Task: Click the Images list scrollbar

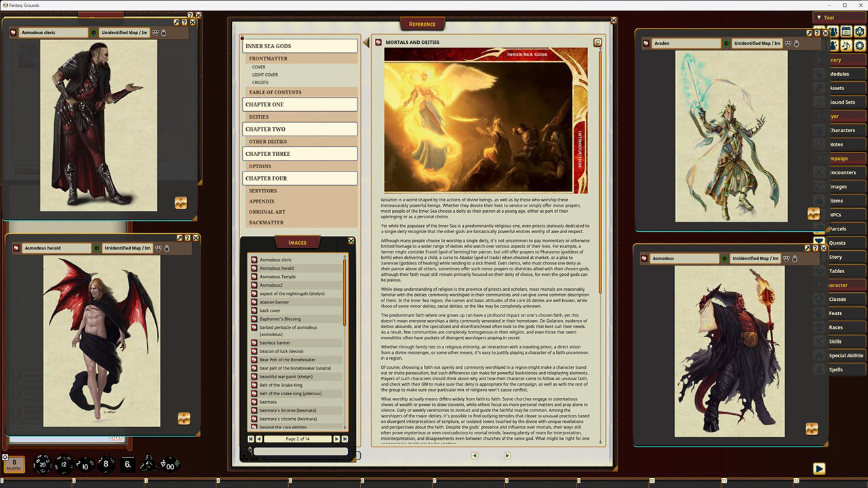Action: pos(345,339)
